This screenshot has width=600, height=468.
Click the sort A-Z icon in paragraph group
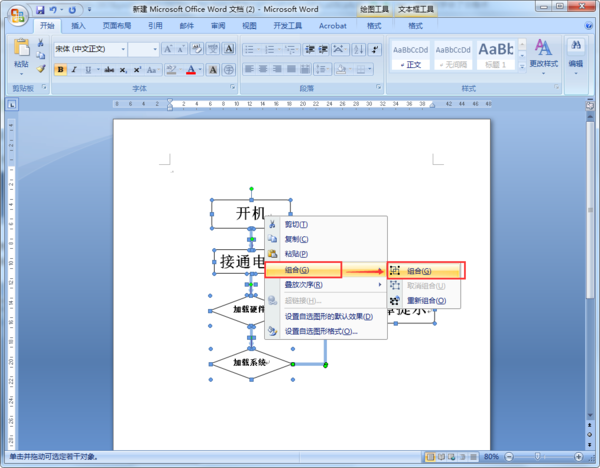[x=359, y=49]
